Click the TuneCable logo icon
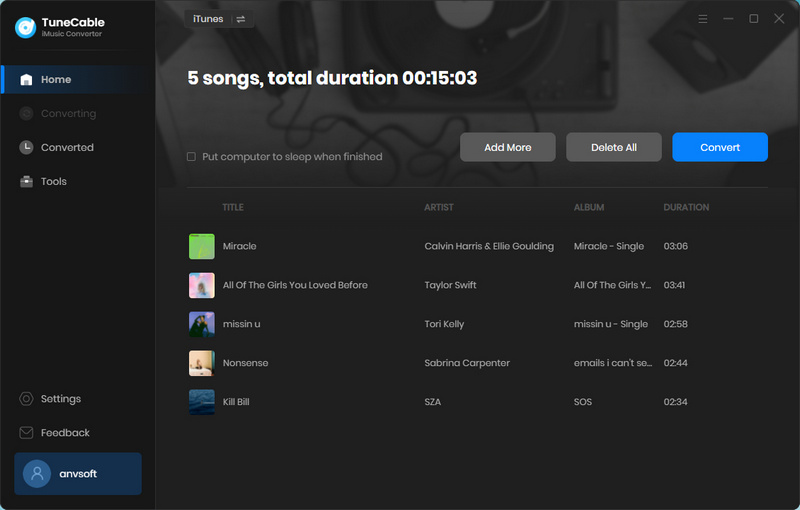This screenshot has width=800, height=510. coord(26,28)
